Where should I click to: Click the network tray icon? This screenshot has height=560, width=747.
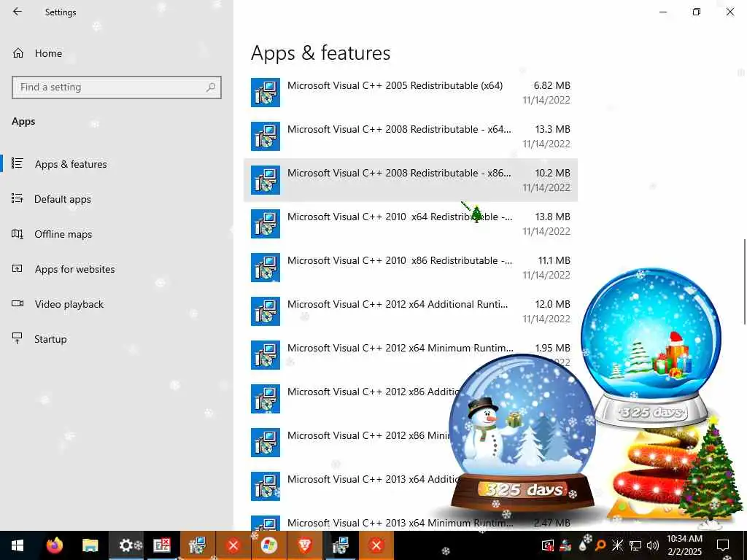coord(635,545)
